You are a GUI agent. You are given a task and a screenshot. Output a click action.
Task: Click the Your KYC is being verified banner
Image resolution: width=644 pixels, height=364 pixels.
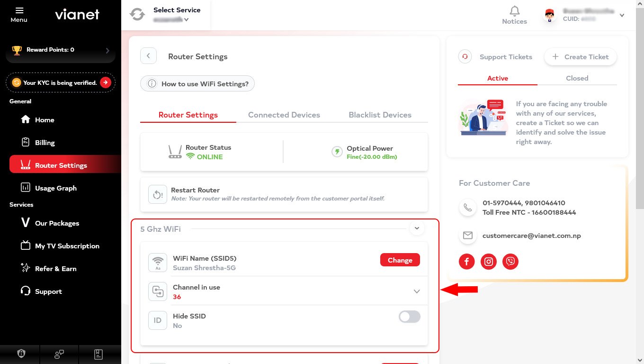[61, 82]
